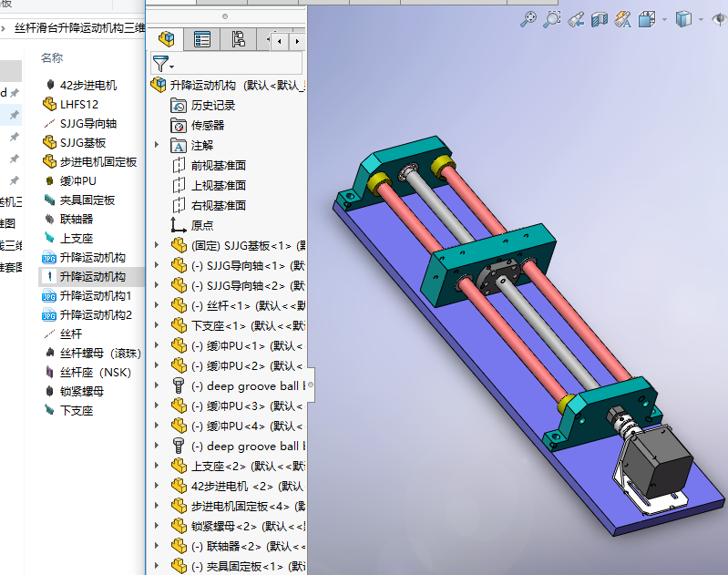Image resolution: width=728 pixels, height=575 pixels.
Task: Expand the 丝杆<1> component node
Action: (x=156, y=305)
